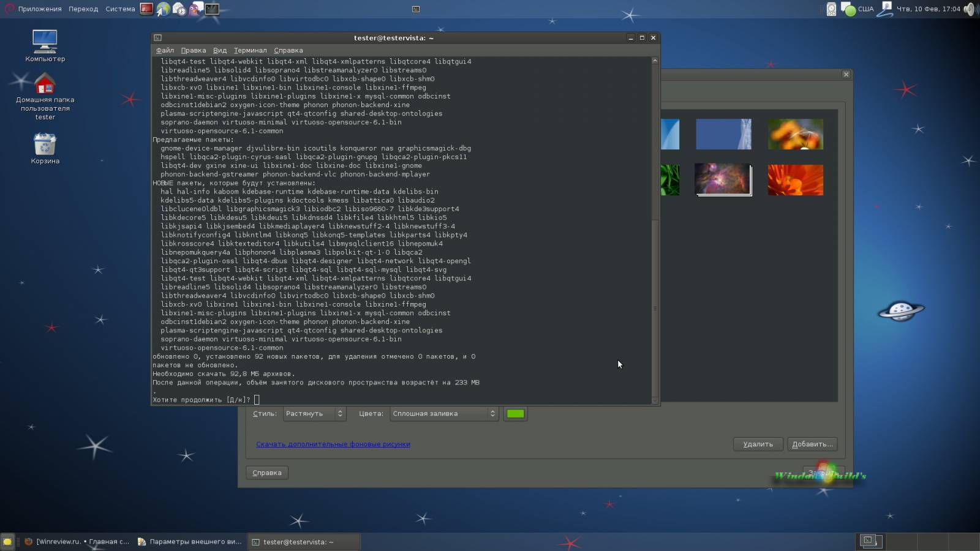The width and height of the screenshot is (980, 551).
Task: Minimize the terminal window
Action: pos(630,38)
